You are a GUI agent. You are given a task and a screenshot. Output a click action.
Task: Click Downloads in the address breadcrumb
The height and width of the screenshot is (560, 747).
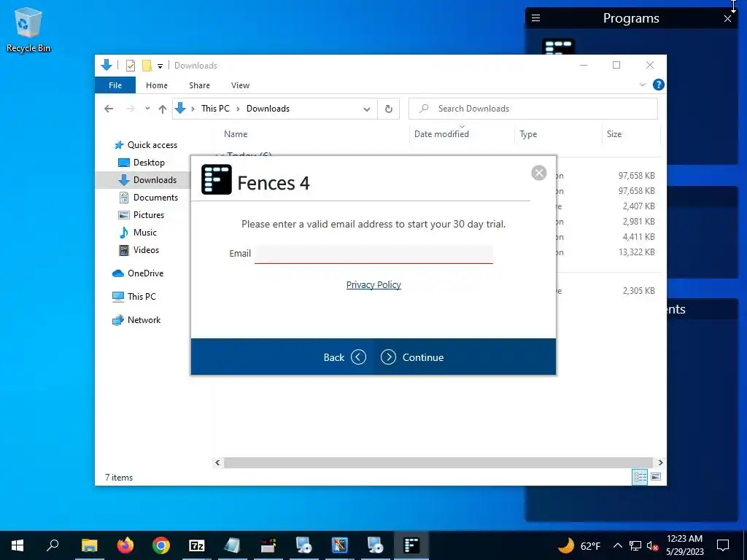pyautogui.click(x=268, y=109)
